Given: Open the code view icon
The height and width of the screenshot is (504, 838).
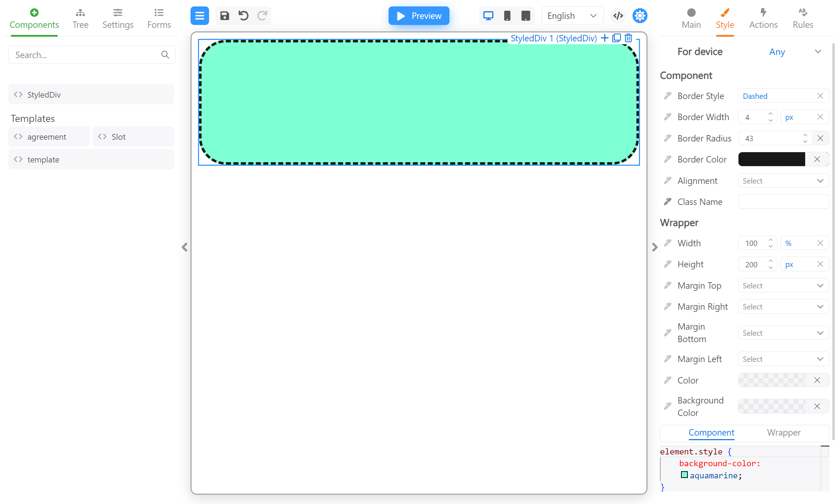Looking at the screenshot, I should 618,16.
